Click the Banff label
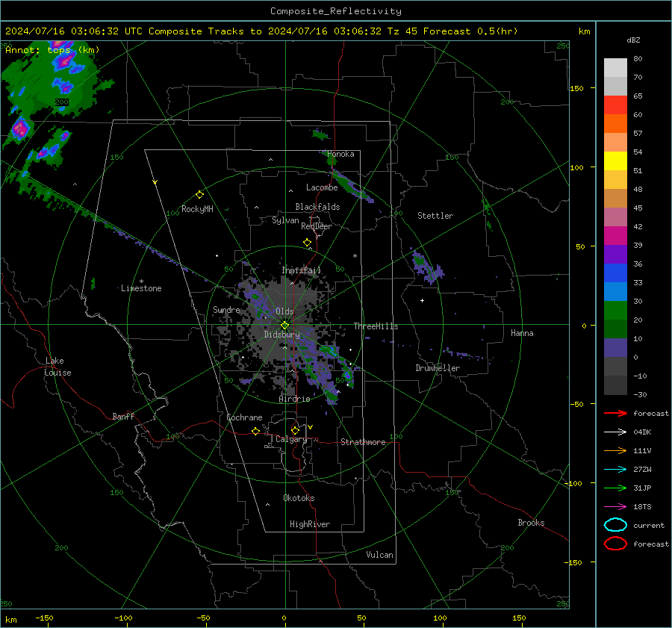This screenshot has height=628, width=672. click(x=123, y=417)
